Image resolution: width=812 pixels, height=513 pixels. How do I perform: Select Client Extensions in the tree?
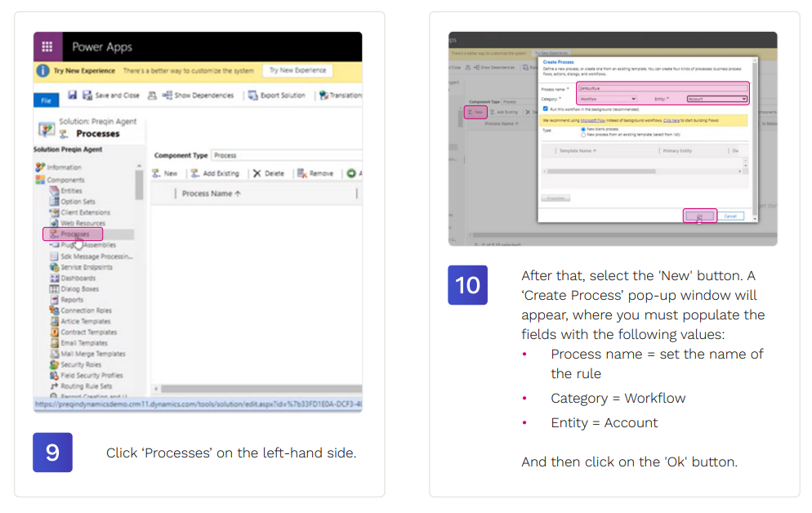click(x=80, y=212)
